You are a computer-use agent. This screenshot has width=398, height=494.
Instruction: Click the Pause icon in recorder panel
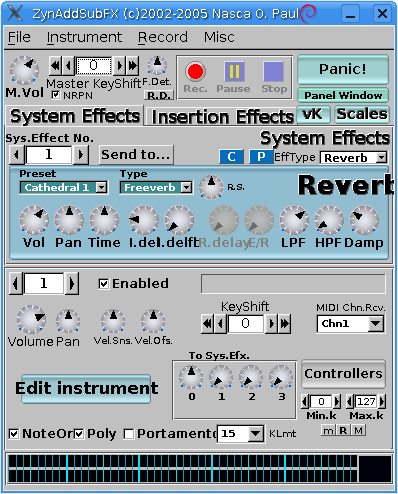pyautogui.click(x=234, y=71)
